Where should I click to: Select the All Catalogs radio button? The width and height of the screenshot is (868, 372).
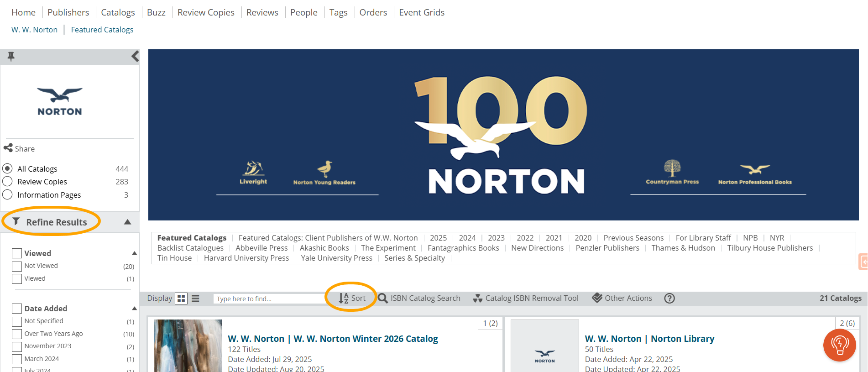7,168
